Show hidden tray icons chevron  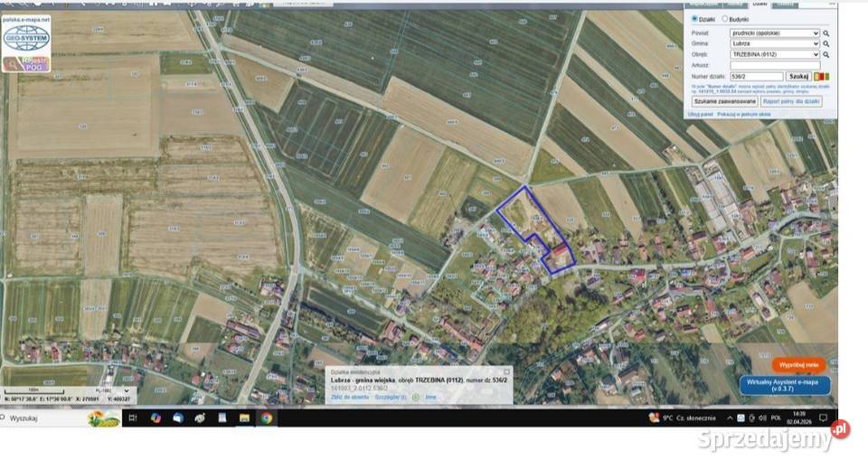[x=730, y=418]
